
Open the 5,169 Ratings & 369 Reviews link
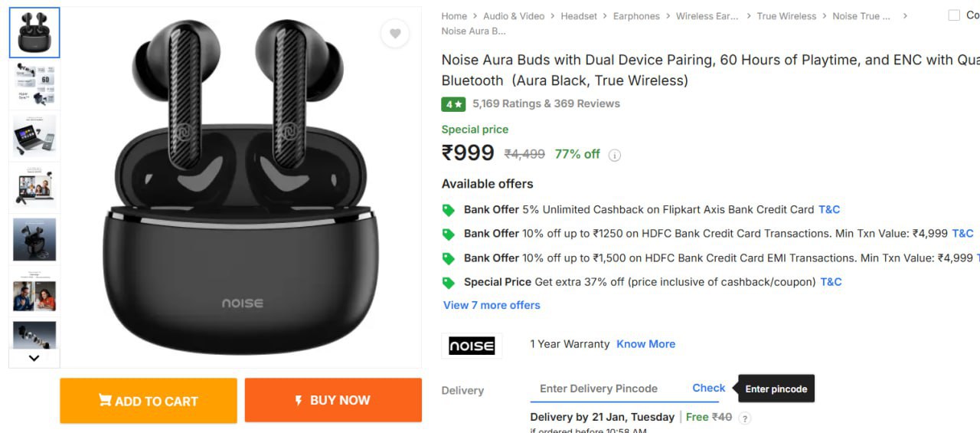pyautogui.click(x=546, y=103)
